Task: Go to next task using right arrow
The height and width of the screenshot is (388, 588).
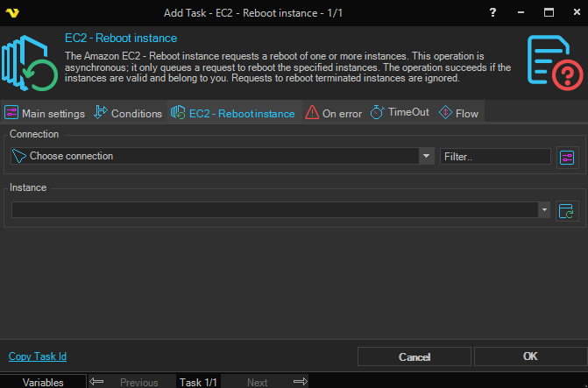Action: (300, 382)
